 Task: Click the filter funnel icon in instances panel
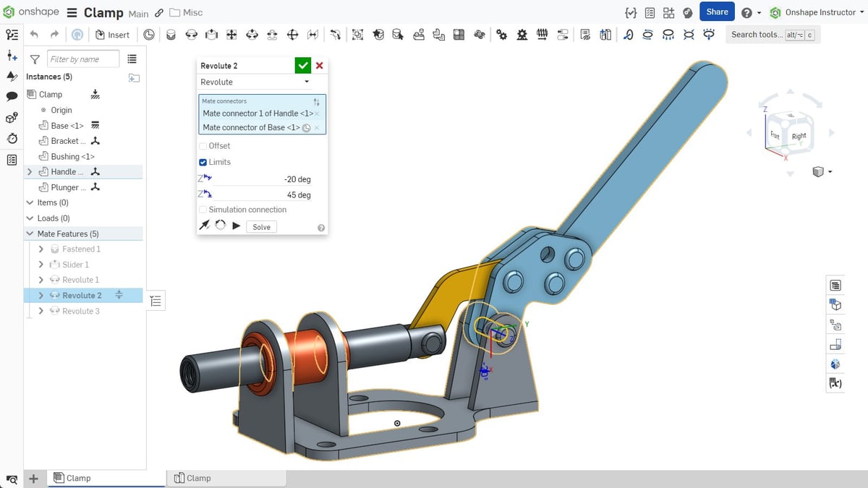point(35,59)
